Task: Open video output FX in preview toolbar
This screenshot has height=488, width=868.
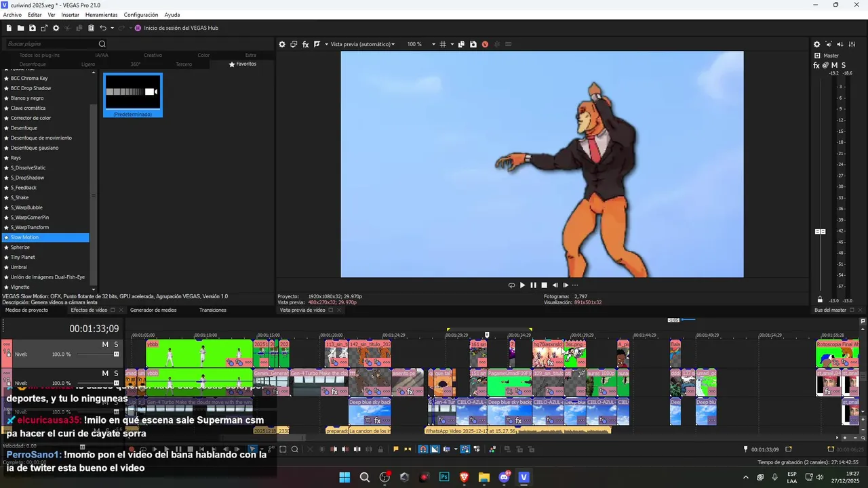Action: [x=305, y=44]
